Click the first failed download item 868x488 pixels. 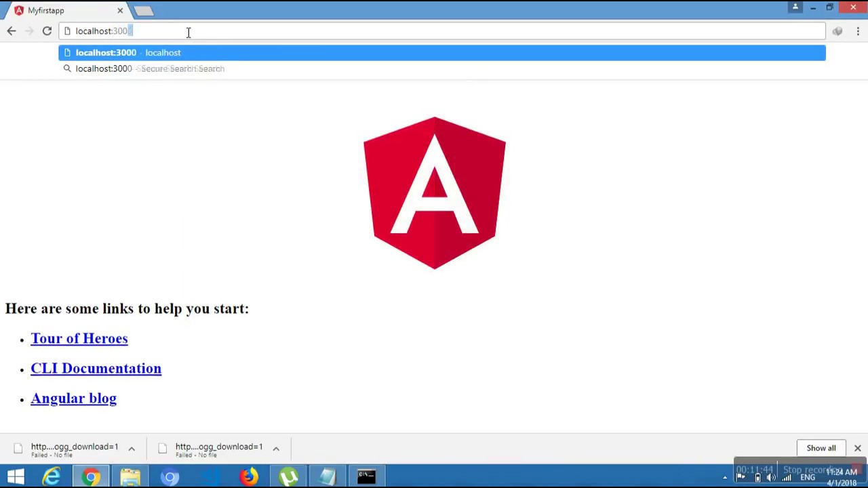click(66, 449)
